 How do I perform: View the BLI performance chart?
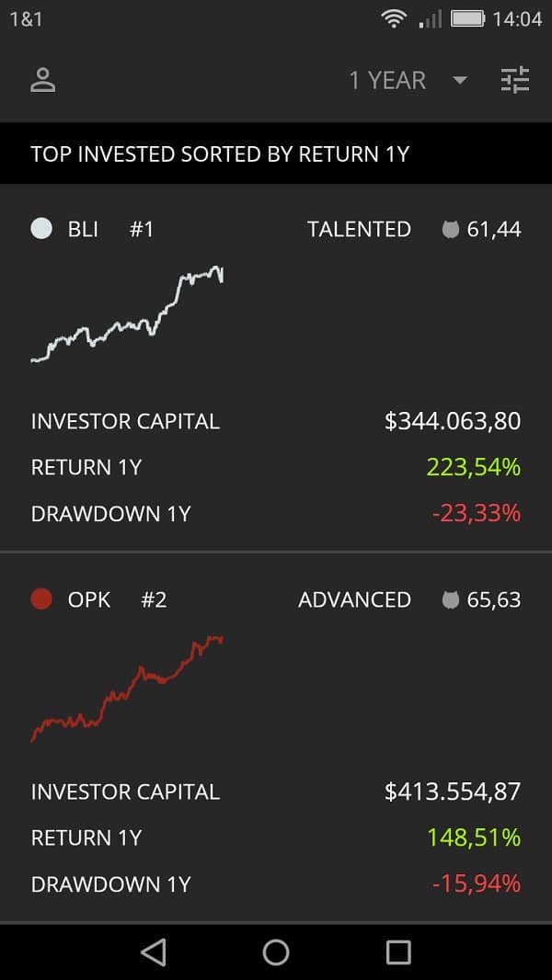click(x=128, y=314)
